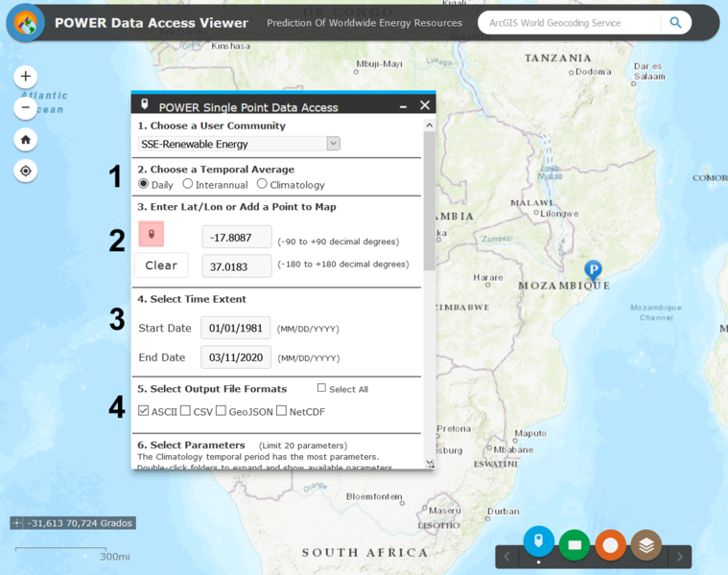This screenshot has height=575, width=728.
Task: Check the Select All formats box
Action: (321, 388)
